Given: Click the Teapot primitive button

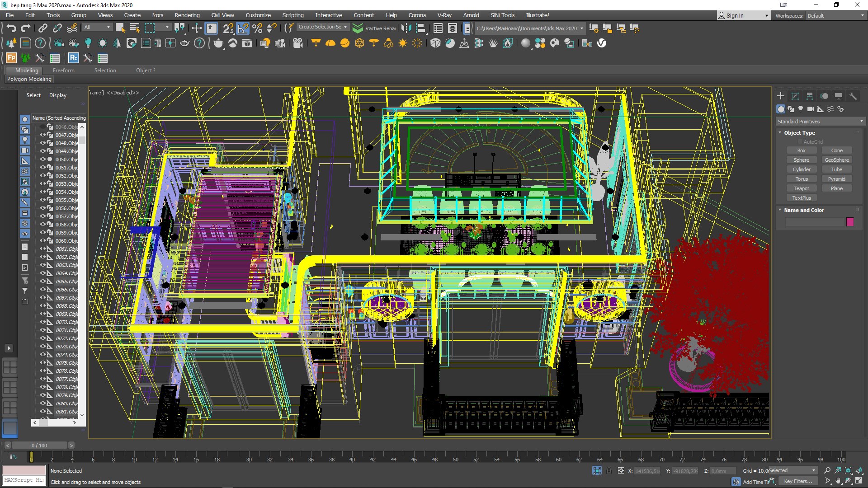Looking at the screenshot, I should pos(801,188).
